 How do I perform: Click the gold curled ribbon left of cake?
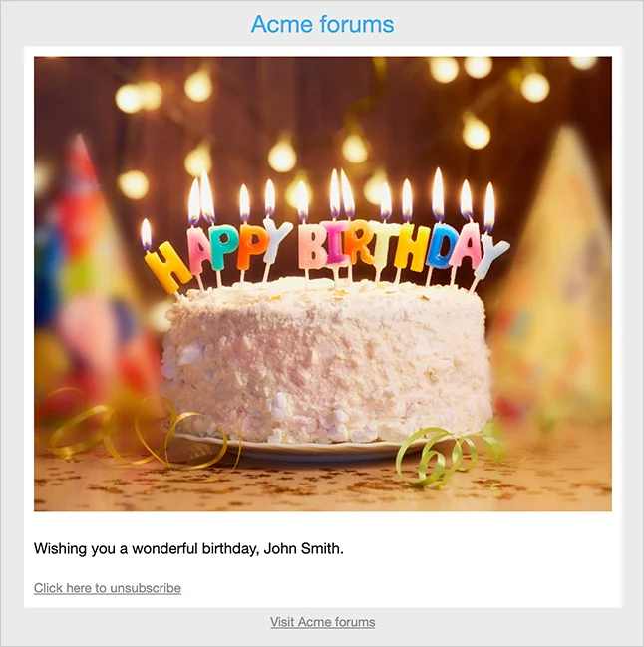(137, 434)
